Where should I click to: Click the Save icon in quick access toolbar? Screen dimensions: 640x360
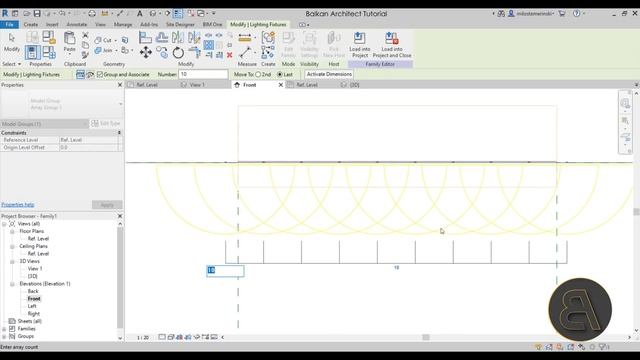[37, 13]
